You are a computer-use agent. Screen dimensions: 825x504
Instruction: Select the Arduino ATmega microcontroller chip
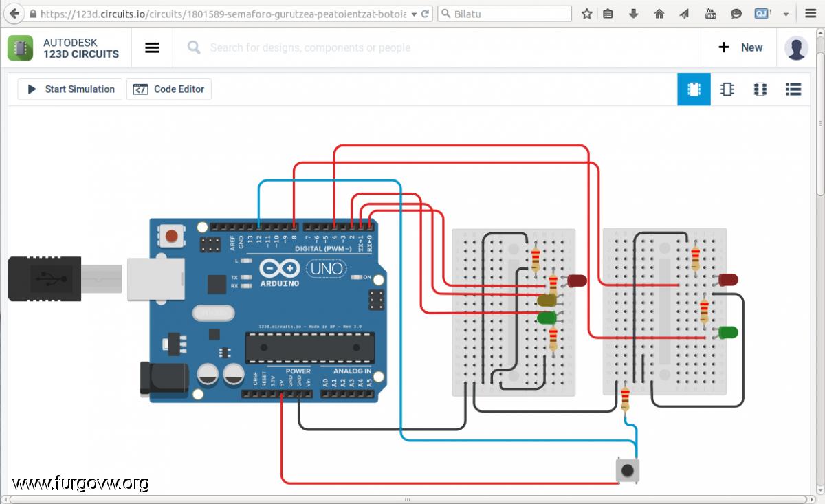tap(310, 347)
